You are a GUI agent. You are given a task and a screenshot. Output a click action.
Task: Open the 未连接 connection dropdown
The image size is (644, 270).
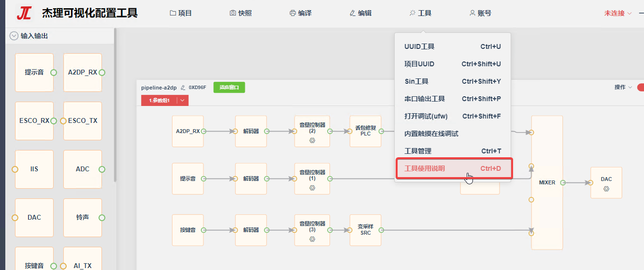(618, 14)
